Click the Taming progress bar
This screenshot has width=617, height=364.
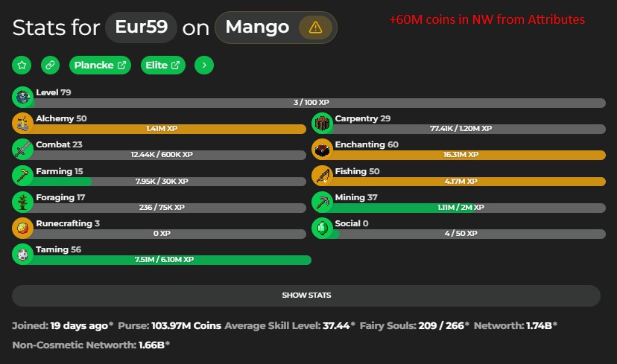[171, 260]
